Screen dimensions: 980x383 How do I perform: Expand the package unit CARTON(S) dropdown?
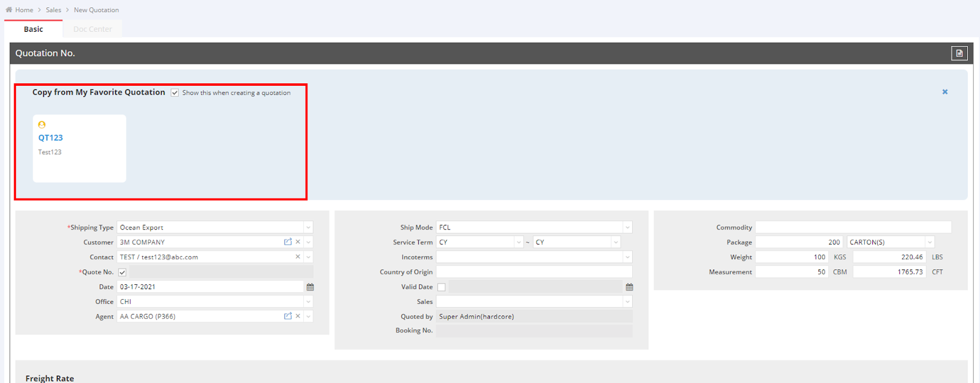pos(929,242)
